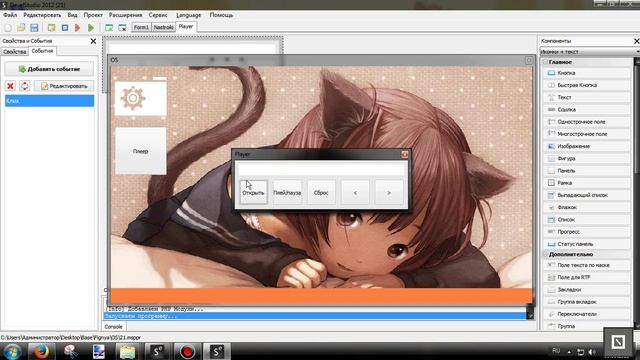640x360 pixels.
Task: Click the Редактировать event button
Action: click(64, 86)
